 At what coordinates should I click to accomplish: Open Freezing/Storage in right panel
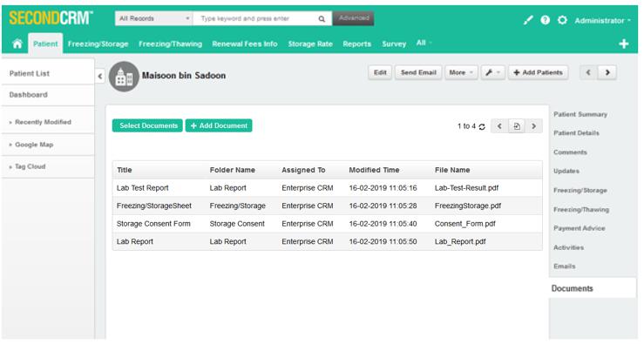(x=580, y=191)
